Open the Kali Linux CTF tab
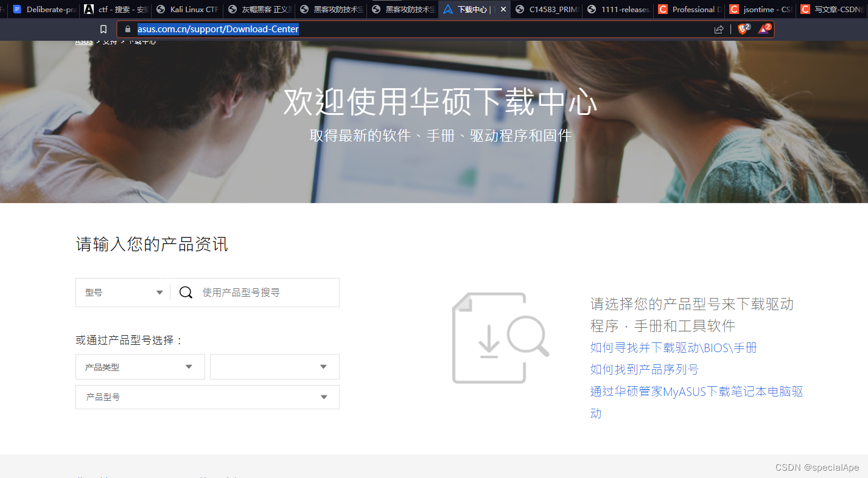868x478 pixels. [187, 10]
